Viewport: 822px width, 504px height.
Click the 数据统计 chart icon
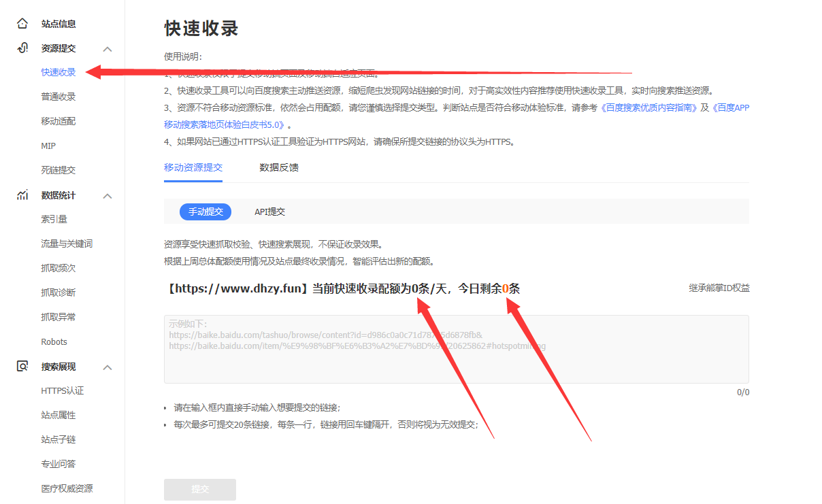[22, 195]
